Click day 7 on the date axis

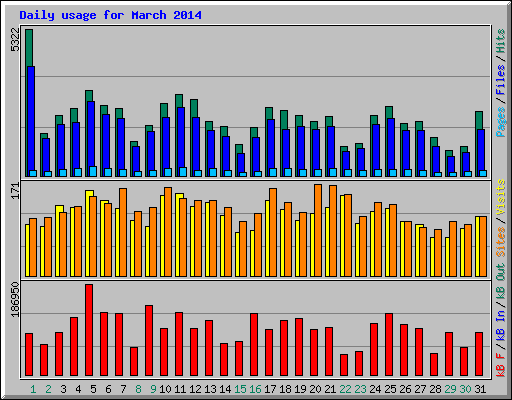point(123,389)
